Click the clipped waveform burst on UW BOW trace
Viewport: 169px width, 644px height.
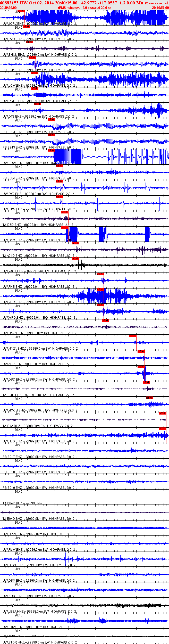(x=68, y=157)
